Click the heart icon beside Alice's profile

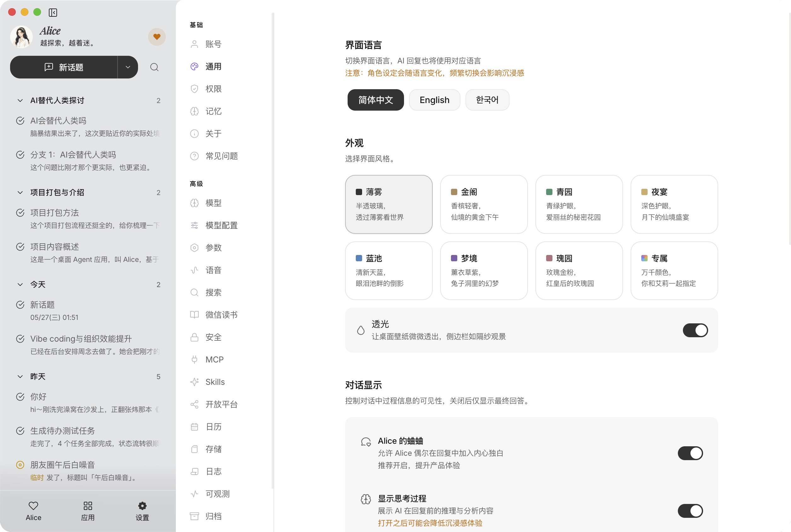(157, 37)
